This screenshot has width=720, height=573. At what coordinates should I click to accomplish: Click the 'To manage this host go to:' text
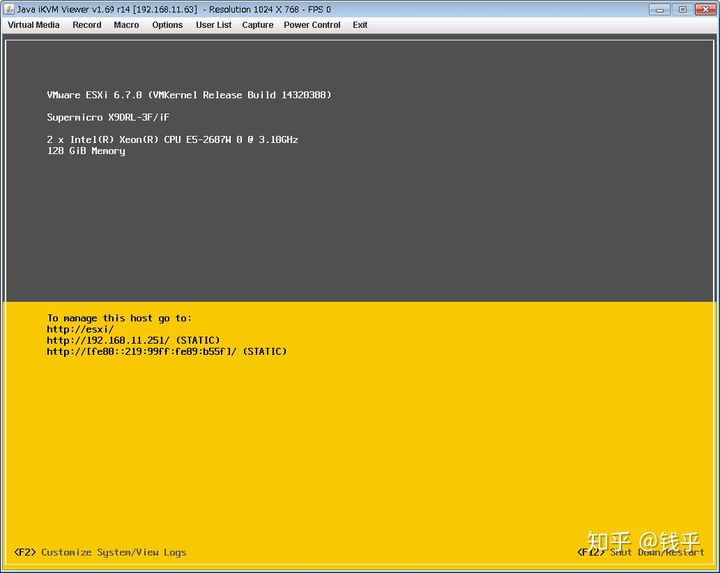119,318
